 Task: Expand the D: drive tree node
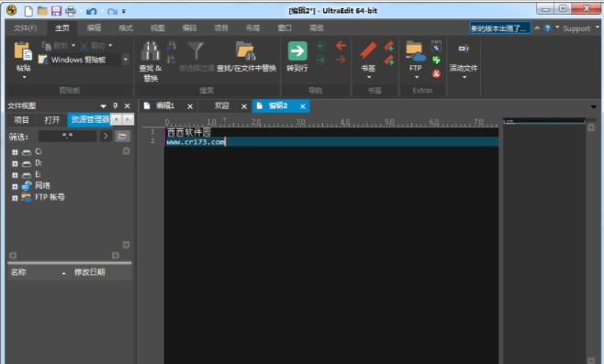[15, 163]
